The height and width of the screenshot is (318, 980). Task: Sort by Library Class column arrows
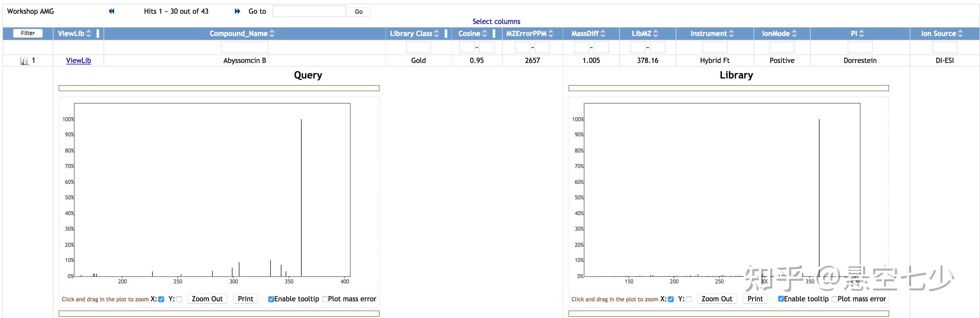click(x=436, y=33)
